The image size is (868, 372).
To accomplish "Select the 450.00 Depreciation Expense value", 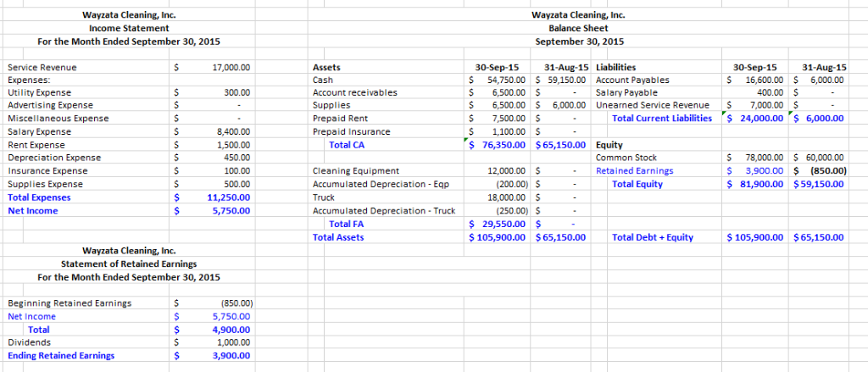I will [238, 158].
